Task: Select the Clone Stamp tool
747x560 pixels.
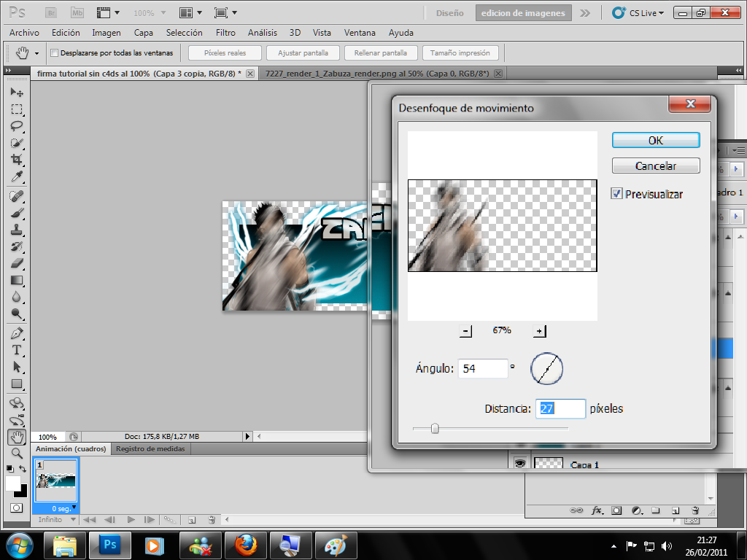Action: 17,230
